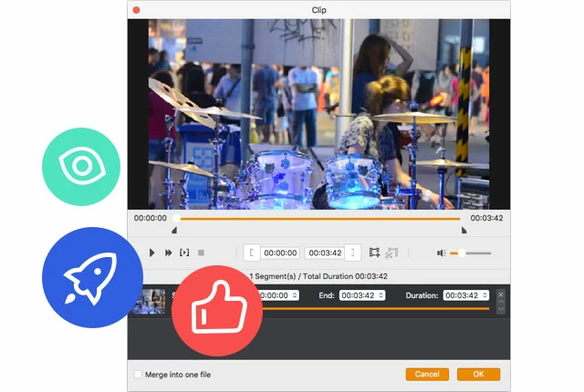The height and width of the screenshot is (392, 584).
Task: Click the video preview of the drummer
Action: 318,114
